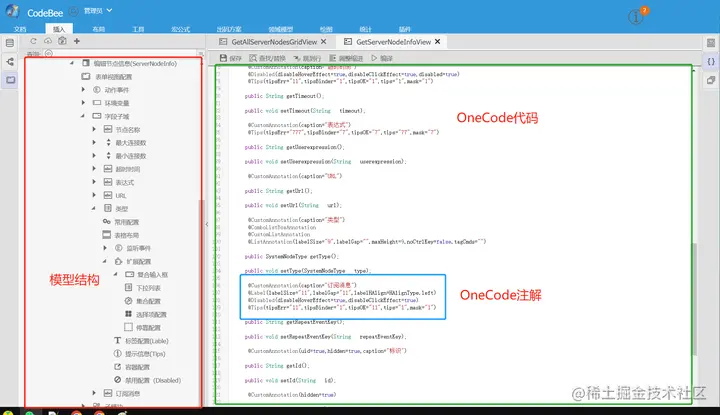Open the list panel icon in left sidebar
Viewport: 720px width, 415px height.
tap(10, 43)
